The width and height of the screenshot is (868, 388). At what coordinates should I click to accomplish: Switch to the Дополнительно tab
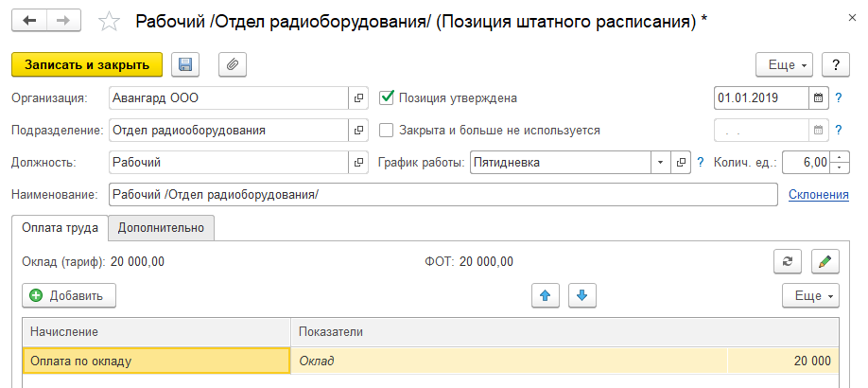161,227
